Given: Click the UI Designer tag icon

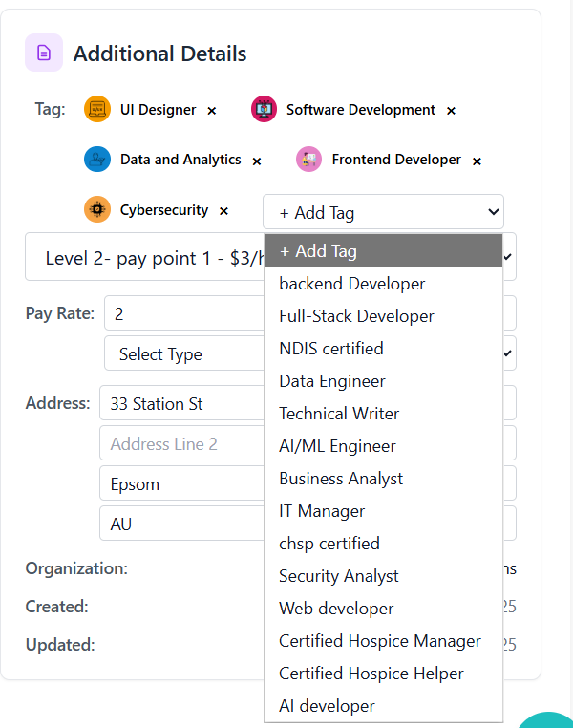Looking at the screenshot, I should [x=97, y=110].
